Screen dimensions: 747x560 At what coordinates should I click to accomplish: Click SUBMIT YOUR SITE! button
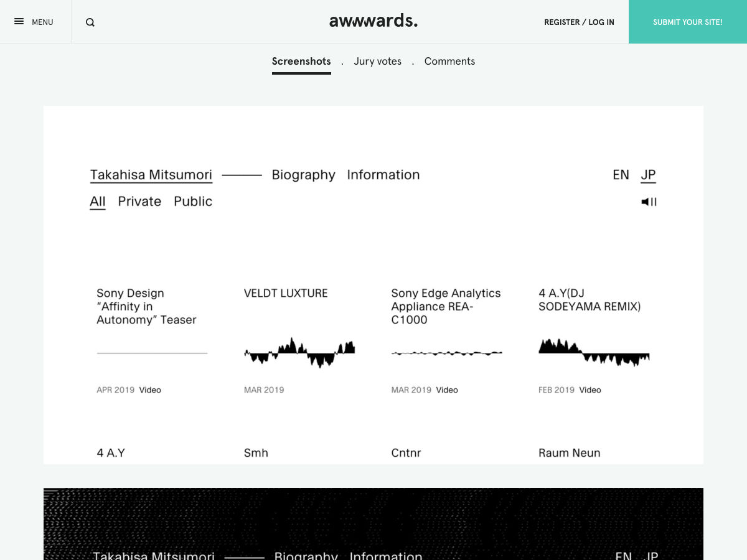(x=688, y=22)
